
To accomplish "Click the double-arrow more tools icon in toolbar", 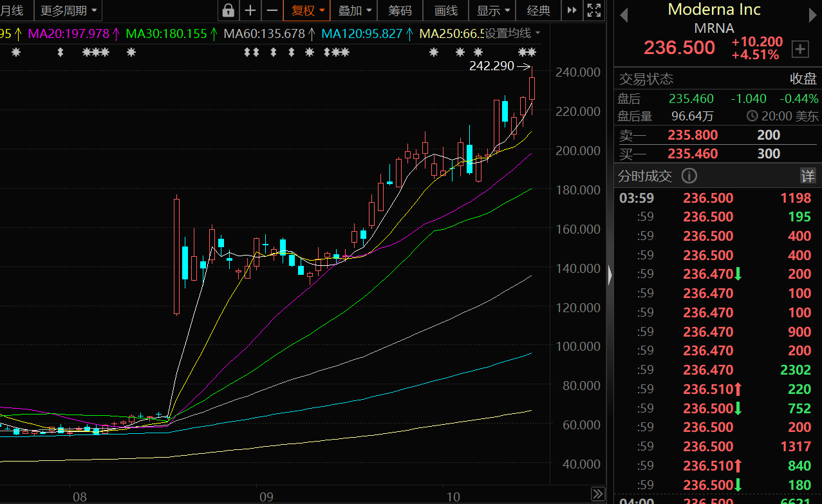I will [x=572, y=10].
